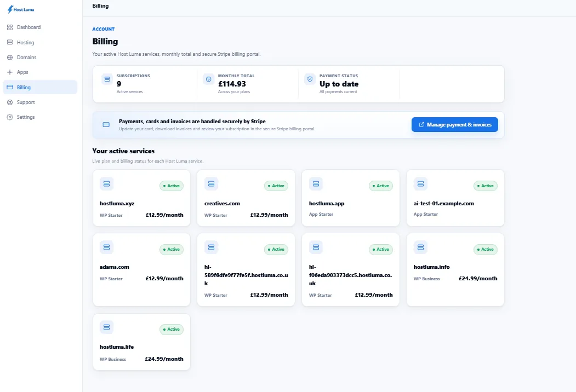Click the server icon on hostluma.info card
576x392 pixels.
(x=420, y=247)
